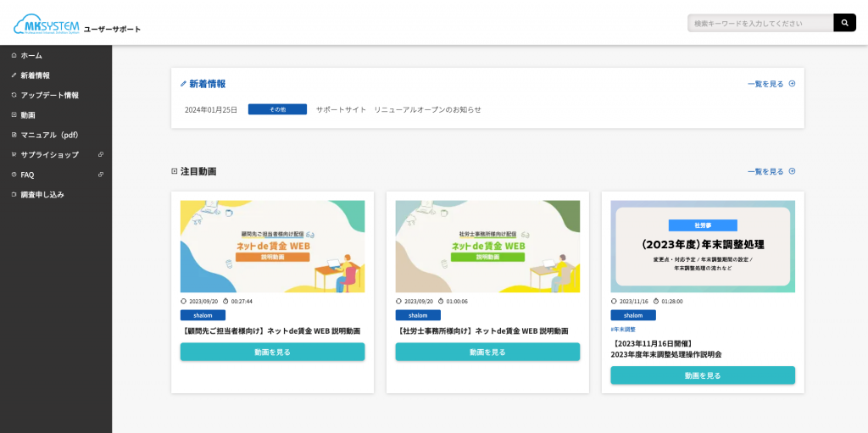Click the MKSYSTEM cloud logo
The image size is (868, 433).
pyautogui.click(x=47, y=25)
